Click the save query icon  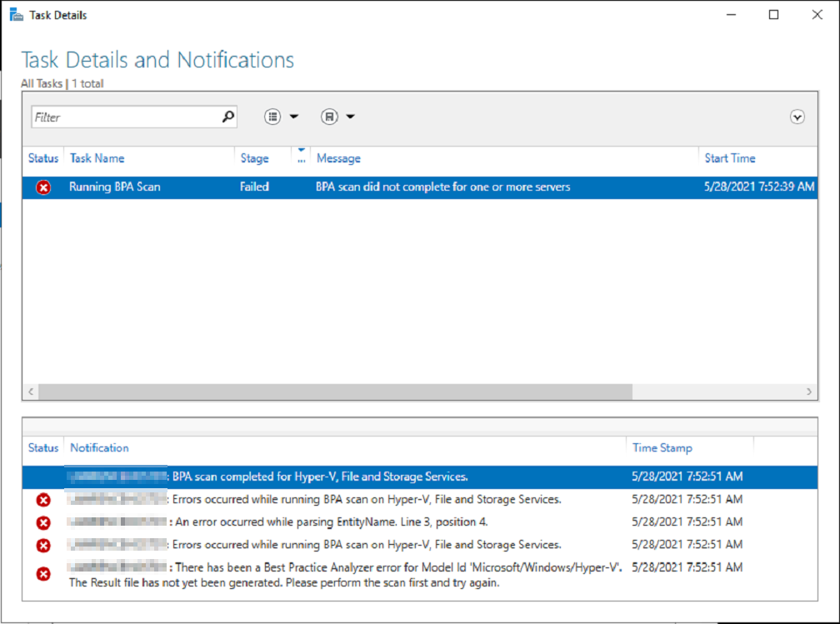[329, 116]
